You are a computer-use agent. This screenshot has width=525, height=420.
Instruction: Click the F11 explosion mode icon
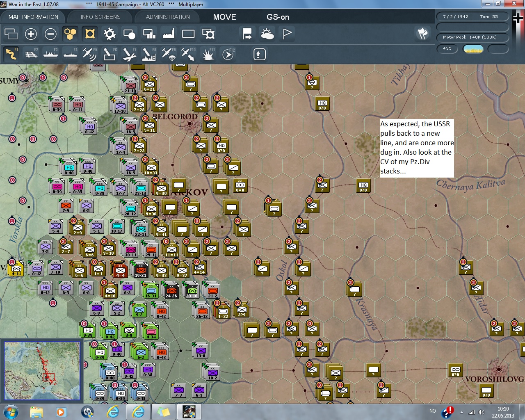pos(208,54)
